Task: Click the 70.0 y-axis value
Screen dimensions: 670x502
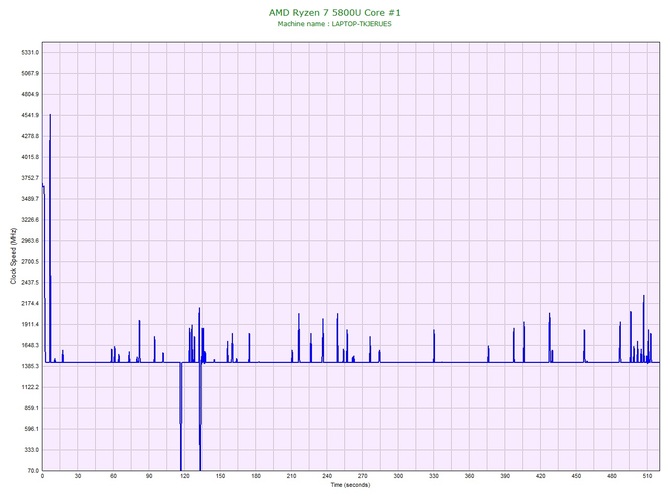Action: pyautogui.click(x=33, y=471)
